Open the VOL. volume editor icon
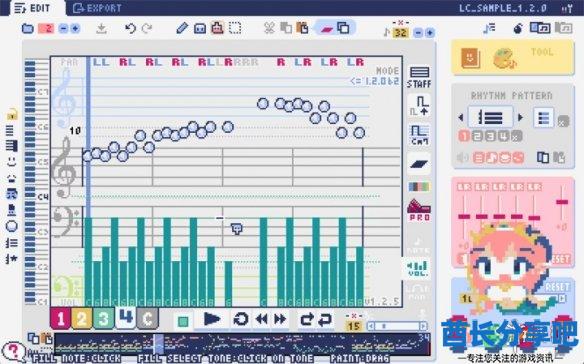This screenshot has height=364, width=584. (418, 269)
